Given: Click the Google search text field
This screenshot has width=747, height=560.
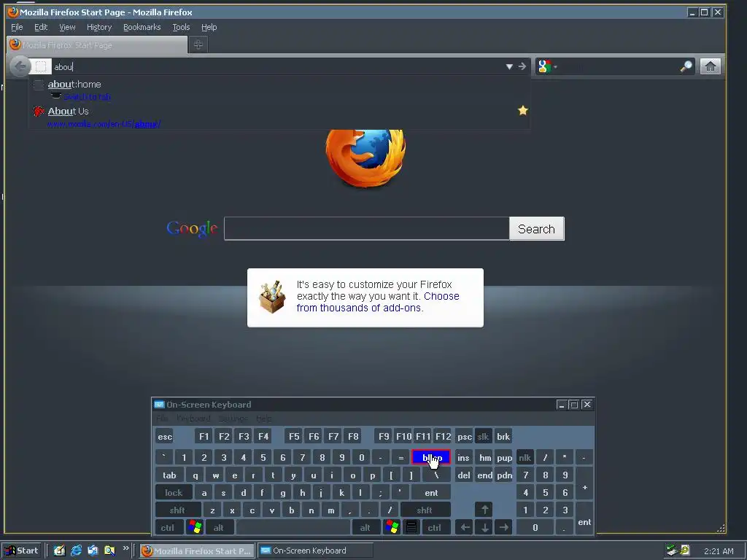Looking at the screenshot, I should coord(366,228).
